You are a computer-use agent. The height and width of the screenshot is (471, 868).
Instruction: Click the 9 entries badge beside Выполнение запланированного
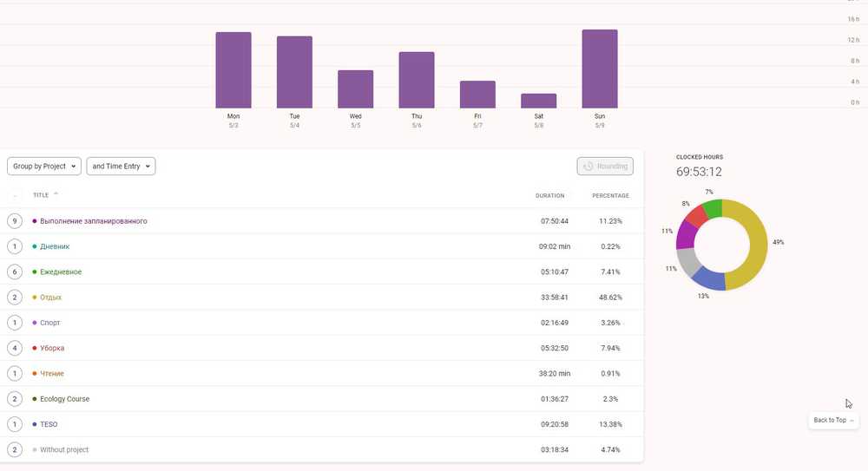coord(14,221)
